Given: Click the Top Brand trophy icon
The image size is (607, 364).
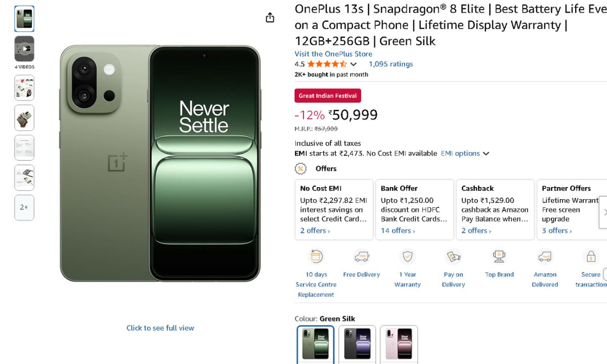Looking at the screenshot, I should point(499,256).
